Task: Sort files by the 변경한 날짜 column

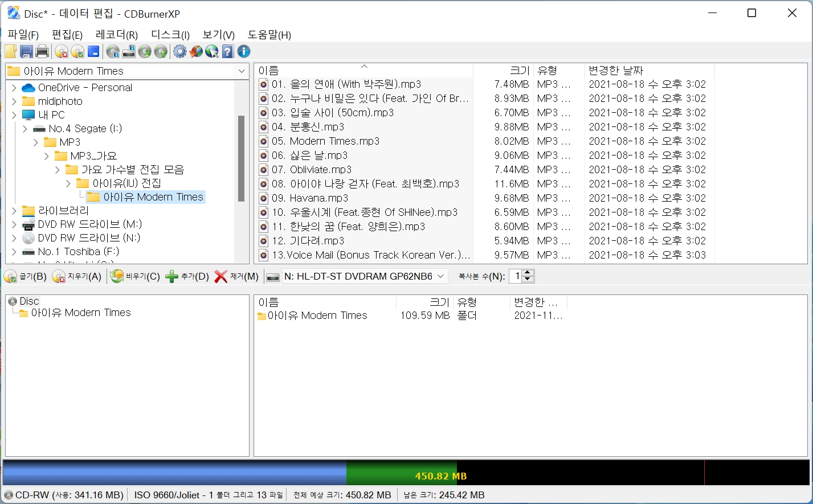Action: (x=649, y=71)
